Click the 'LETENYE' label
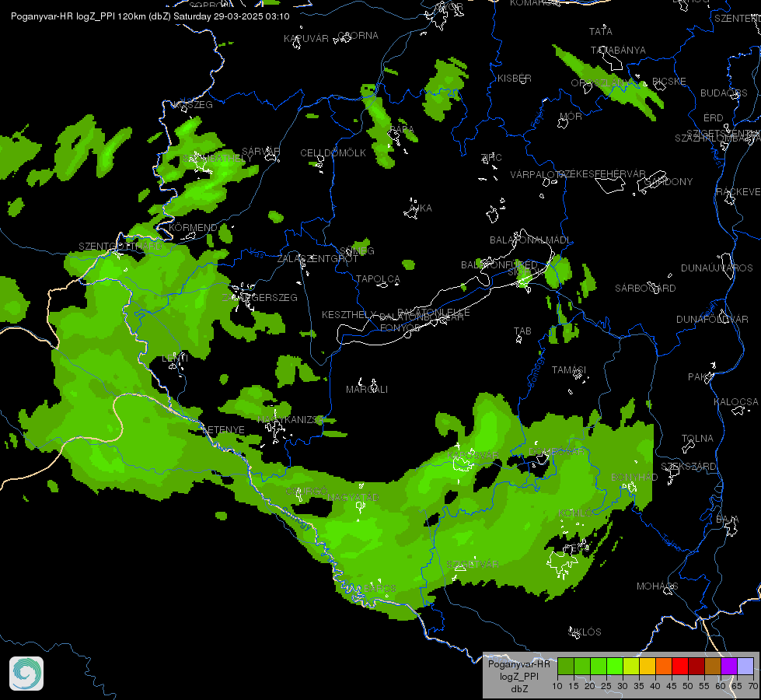 point(223,430)
